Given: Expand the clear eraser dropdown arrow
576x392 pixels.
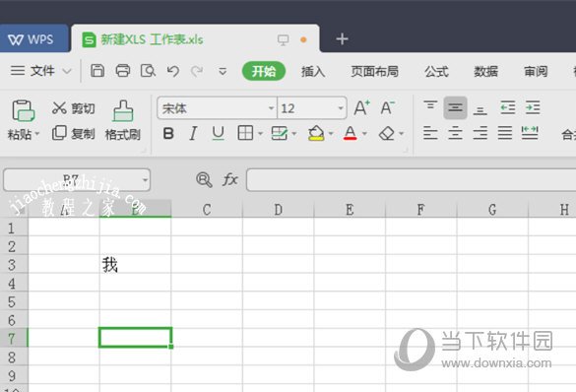Looking at the screenshot, I should tap(401, 134).
